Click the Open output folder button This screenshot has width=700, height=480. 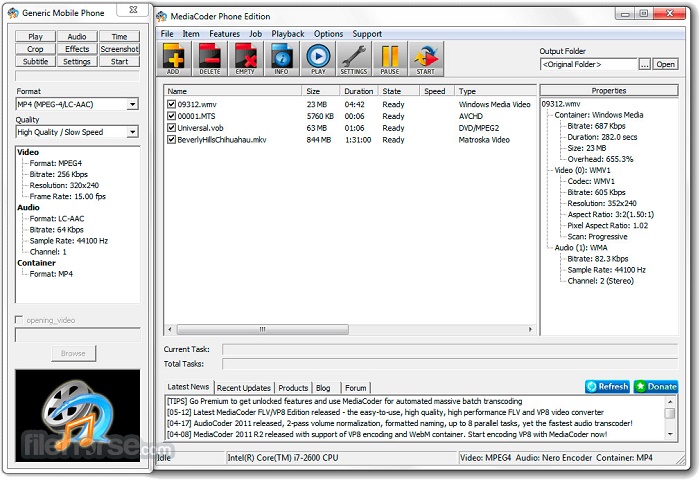(x=666, y=64)
